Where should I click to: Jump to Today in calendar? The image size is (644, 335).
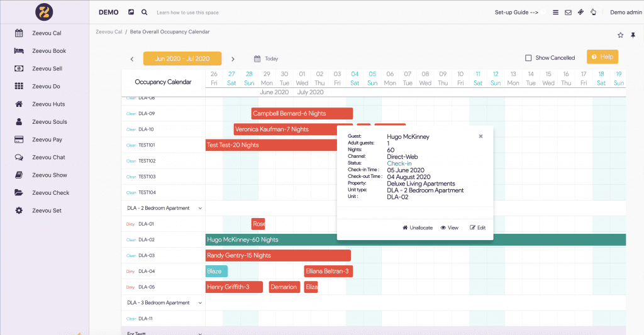click(266, 58)
